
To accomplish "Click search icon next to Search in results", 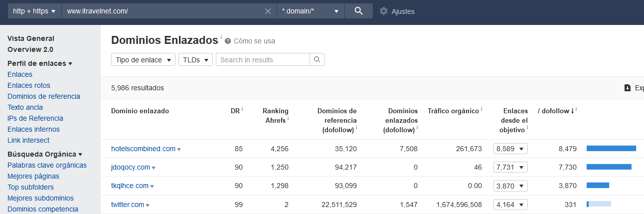I will point(317,60).
